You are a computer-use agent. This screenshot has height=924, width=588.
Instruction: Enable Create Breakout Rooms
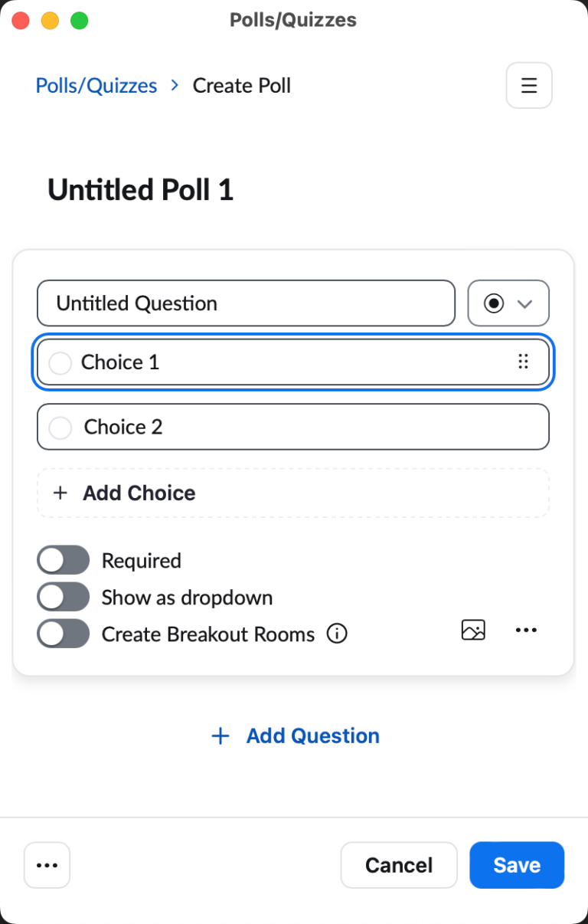(63, 634)
